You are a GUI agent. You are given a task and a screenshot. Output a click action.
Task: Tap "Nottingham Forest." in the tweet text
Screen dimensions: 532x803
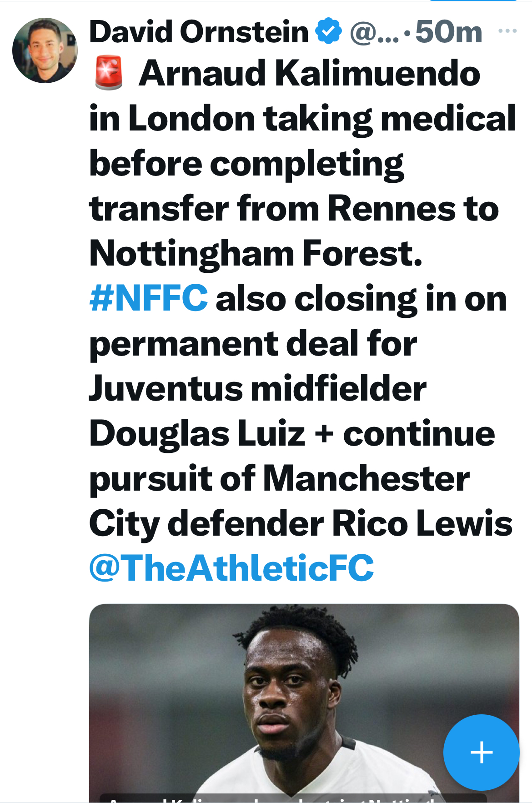tap(256, 253)
